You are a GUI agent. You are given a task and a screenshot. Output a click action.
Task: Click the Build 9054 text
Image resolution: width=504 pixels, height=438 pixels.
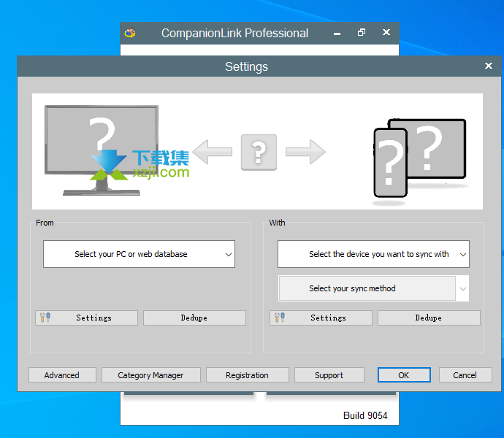point(365,415)
